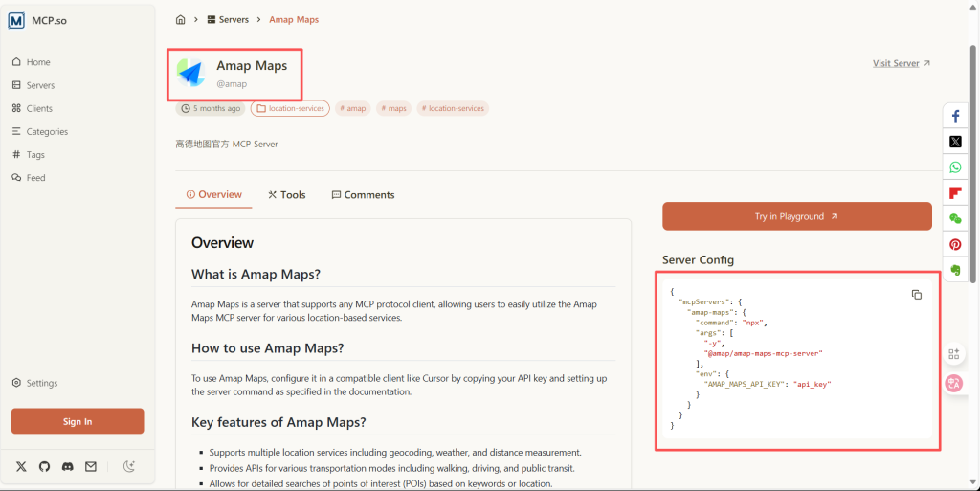Copy the Server Config JSON

click(916, 295)
